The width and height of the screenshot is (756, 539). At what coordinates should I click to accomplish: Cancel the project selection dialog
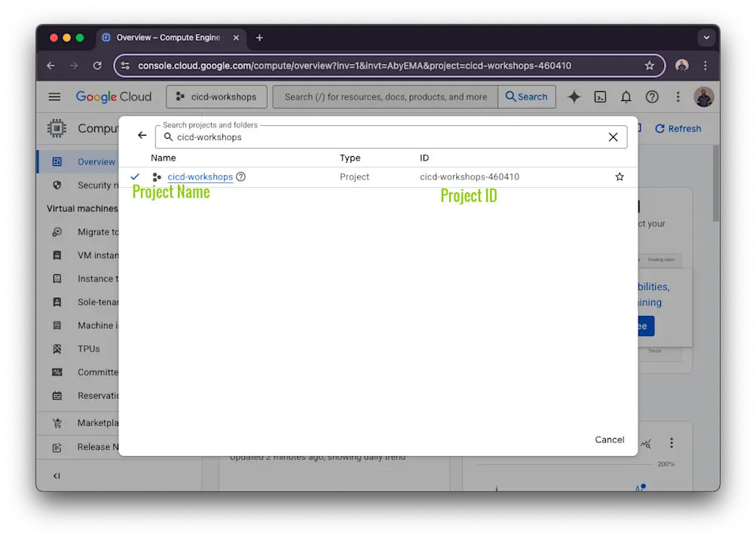pos(609,439)
